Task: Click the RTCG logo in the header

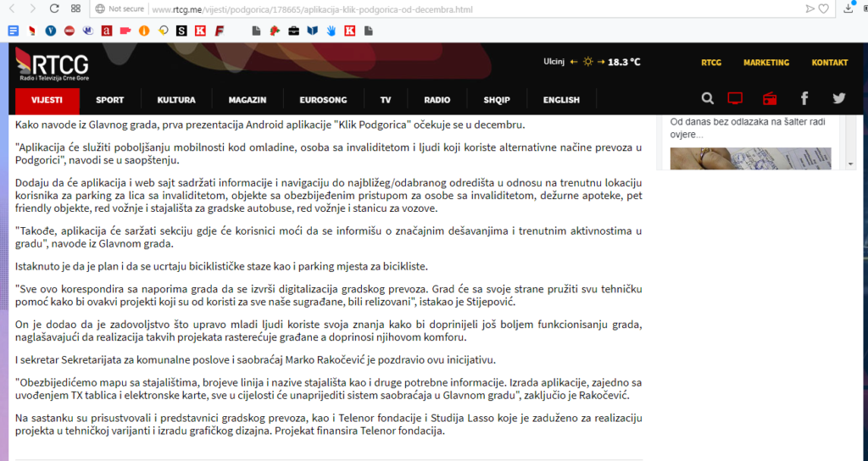Action: tap(52, 64)
